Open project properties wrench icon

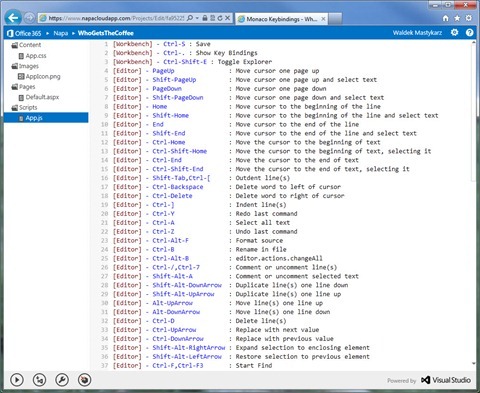(x=62, y=380)
